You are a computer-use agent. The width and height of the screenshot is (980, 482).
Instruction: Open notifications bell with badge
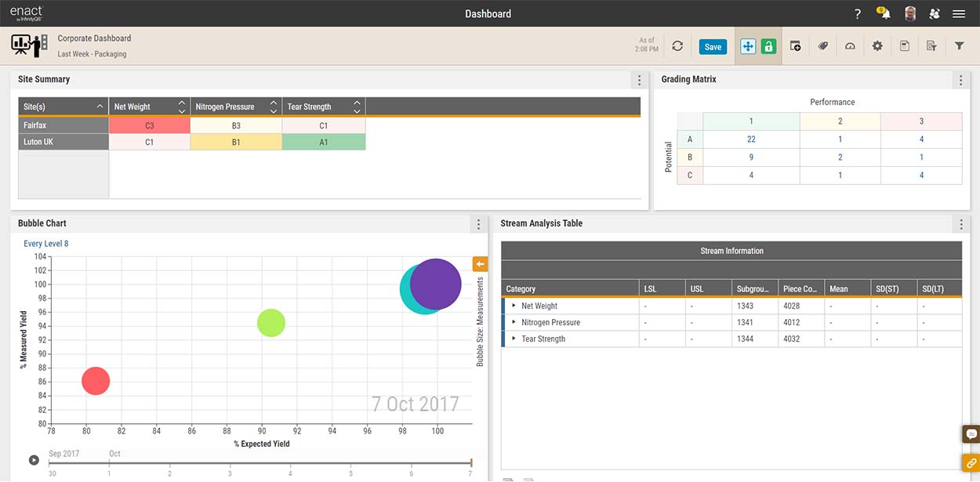tap(883, 13)
